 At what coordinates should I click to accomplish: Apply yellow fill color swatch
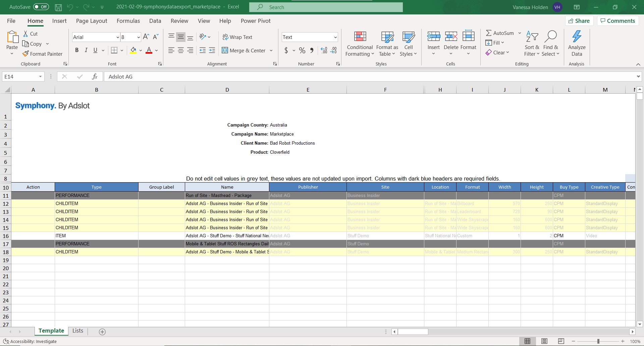tap(133, 50)
